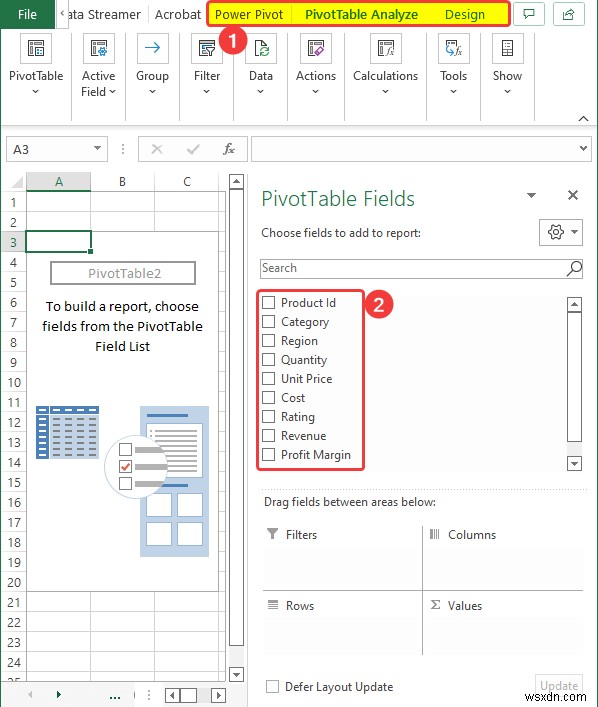
Task: Switch to the Design tab
Action: [465, 14]
